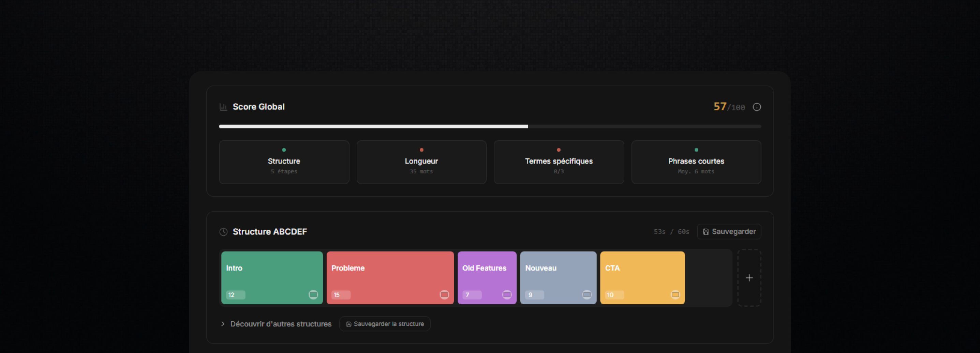
Task: Click the info icon beside the 57/100 score
Action: pyautogui.click(x=757, y=107)
